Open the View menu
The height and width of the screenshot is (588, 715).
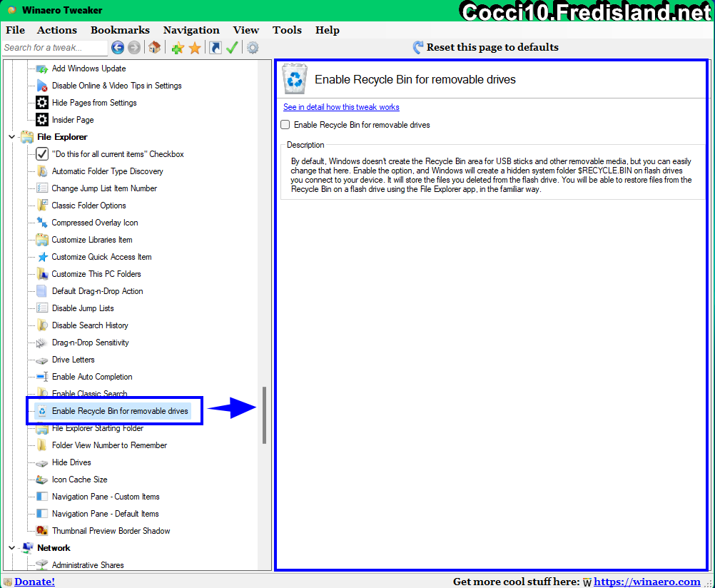click(245, 30)
